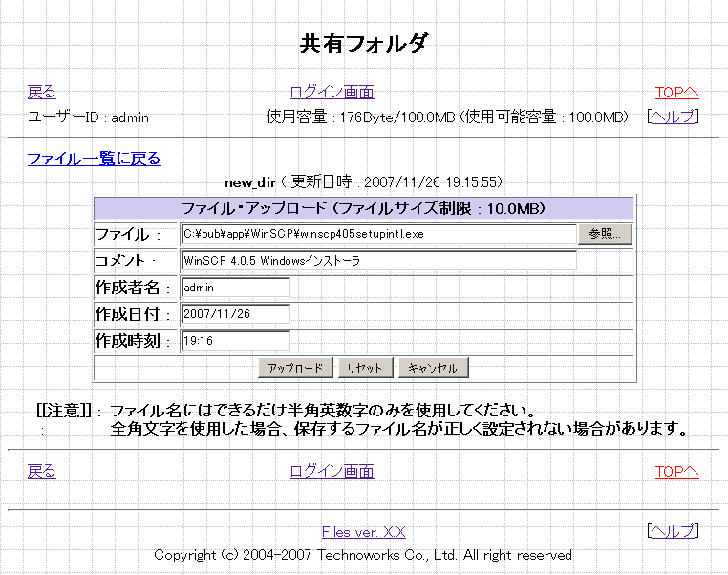Select the 作成者名 field containing admin

point(235,287)
